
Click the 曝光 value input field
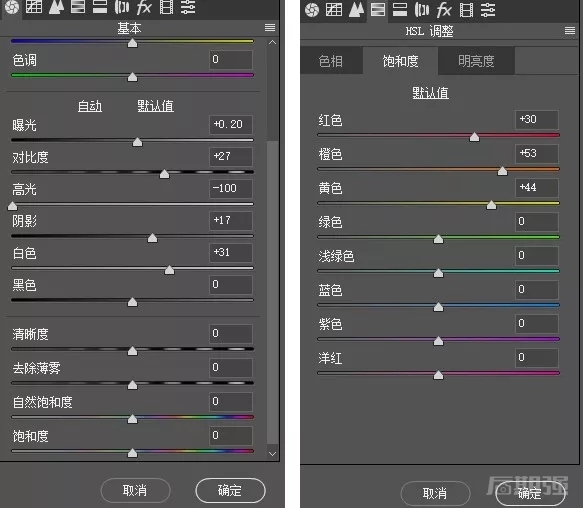pyautogui.click(x=231, y=124)
